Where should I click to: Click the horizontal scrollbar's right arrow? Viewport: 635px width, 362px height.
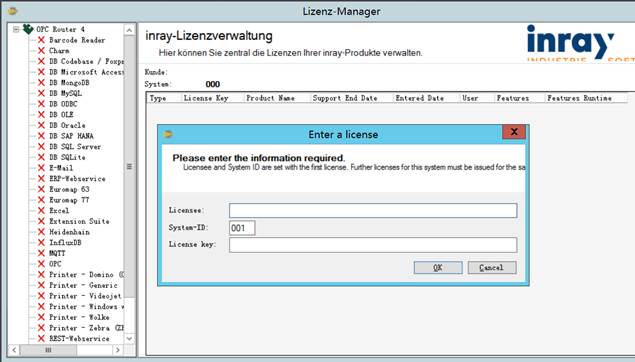(118, 350)
